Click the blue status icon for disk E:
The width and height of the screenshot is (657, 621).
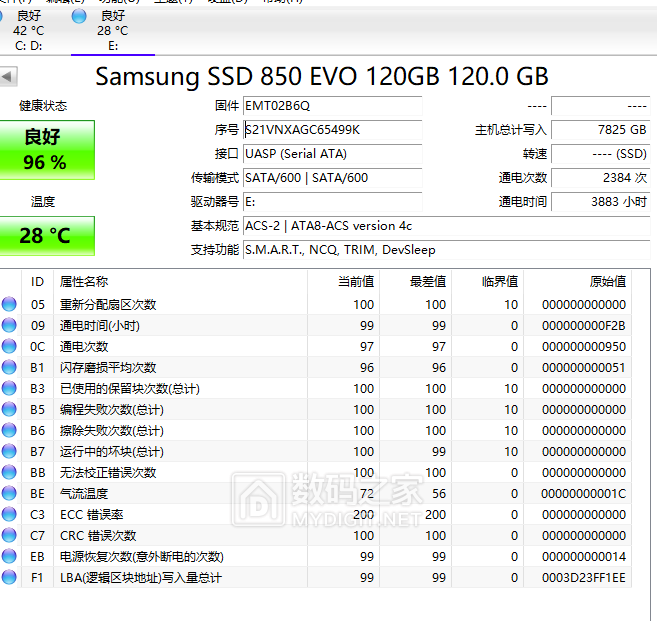point(79,16)
